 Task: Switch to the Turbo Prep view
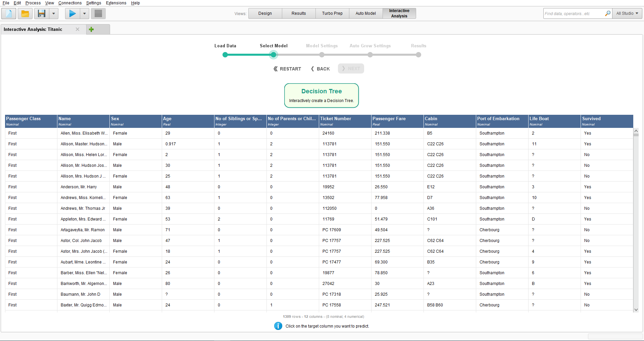pyautogui.click(x=332, y=13)
